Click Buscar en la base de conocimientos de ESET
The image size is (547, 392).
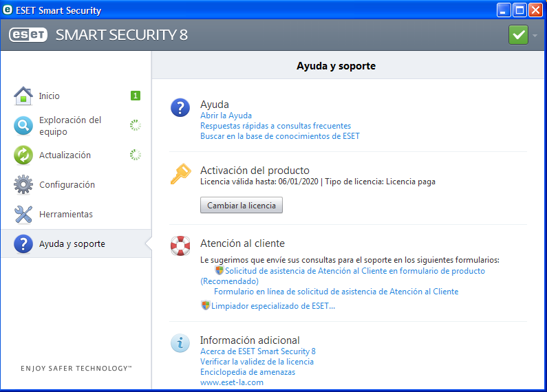280,136
